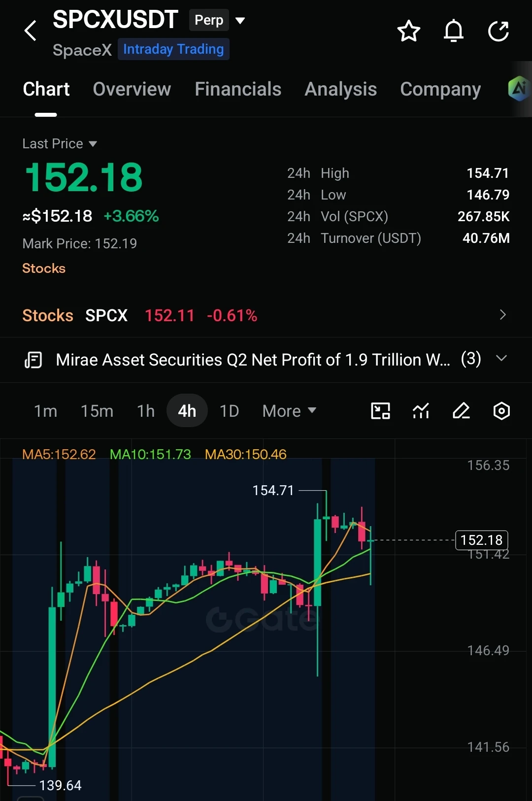Select the 1D timeframe
532x801 pixels.
click(x=230, y=411)
